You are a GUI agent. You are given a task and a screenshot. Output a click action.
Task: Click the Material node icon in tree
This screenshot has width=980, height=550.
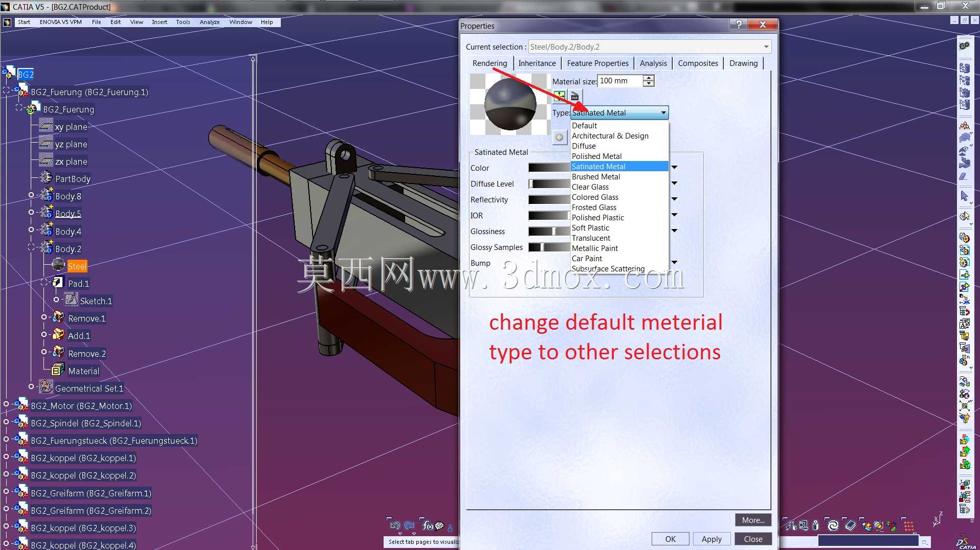tap(58, 370)
